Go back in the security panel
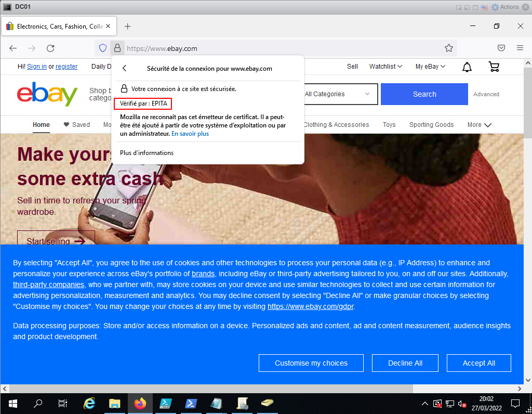 click(124, 68)
